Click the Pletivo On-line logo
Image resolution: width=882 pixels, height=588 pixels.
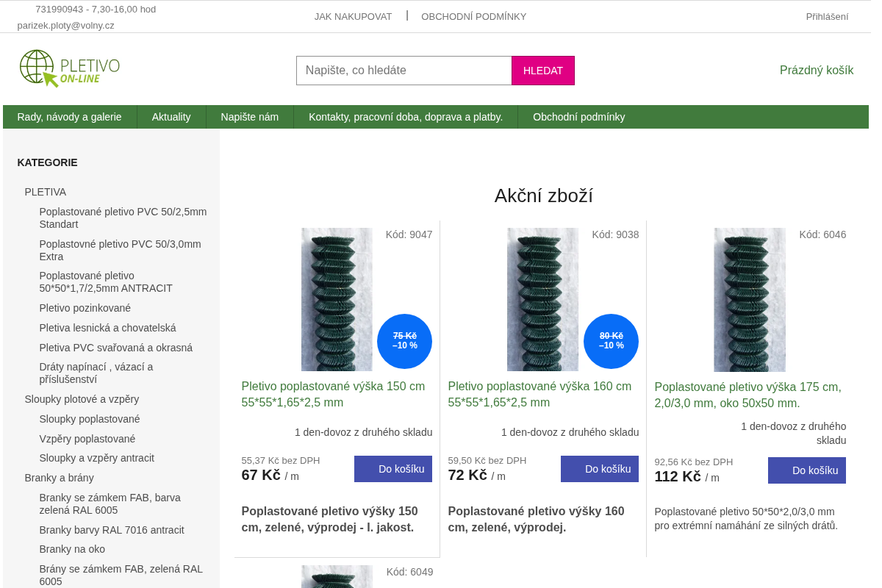[70, 68]
